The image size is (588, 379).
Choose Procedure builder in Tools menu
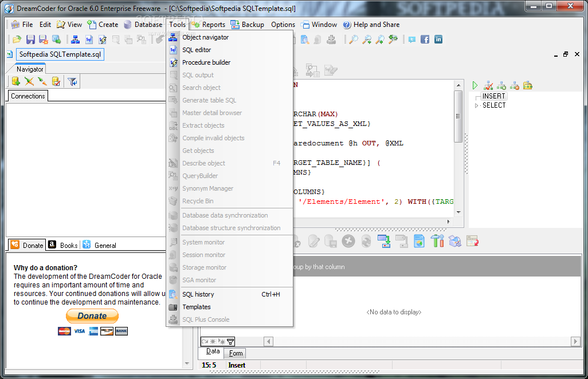click(x=229, y=62)
